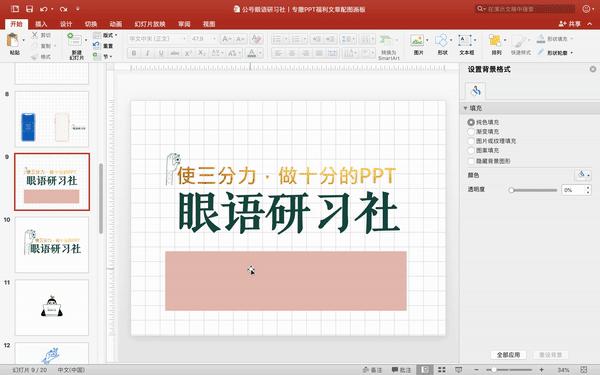Select Pattern Fill (图案填充) radio button
The image size is (600, 375).
(471, 150)
